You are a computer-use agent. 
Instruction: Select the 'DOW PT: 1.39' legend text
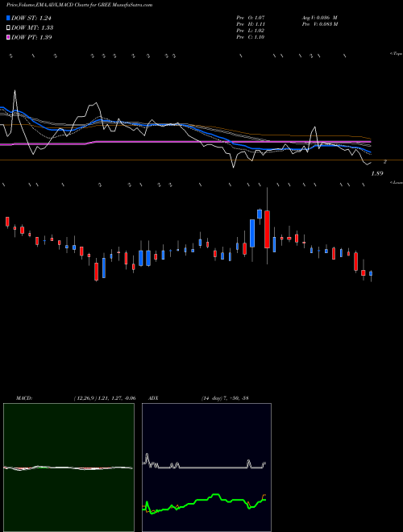(31, 37)
